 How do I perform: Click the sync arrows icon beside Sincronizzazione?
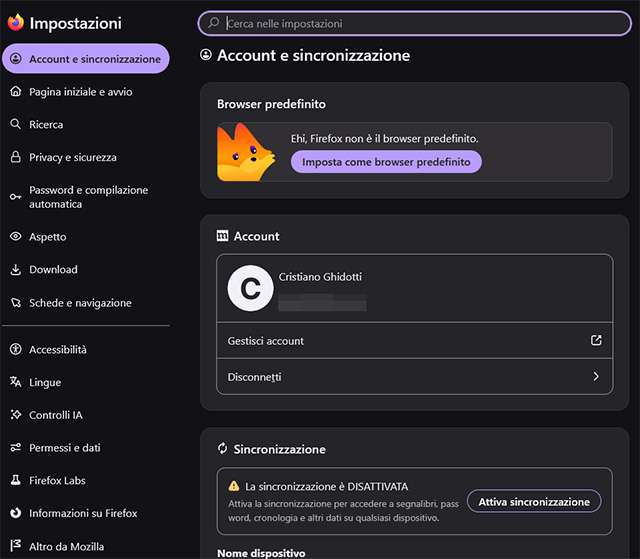tap(222, 448)
